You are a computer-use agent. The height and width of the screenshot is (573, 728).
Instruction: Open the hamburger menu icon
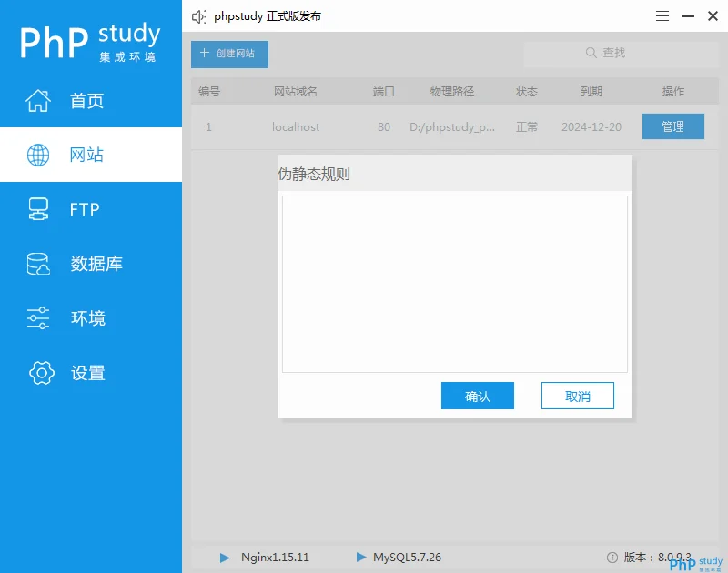point(662,16)
